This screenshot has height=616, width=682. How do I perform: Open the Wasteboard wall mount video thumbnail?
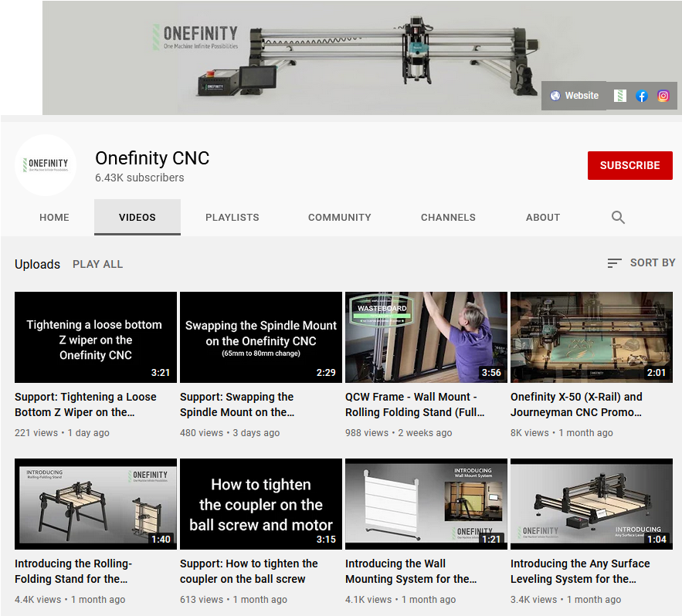click(x=426, y=337)
